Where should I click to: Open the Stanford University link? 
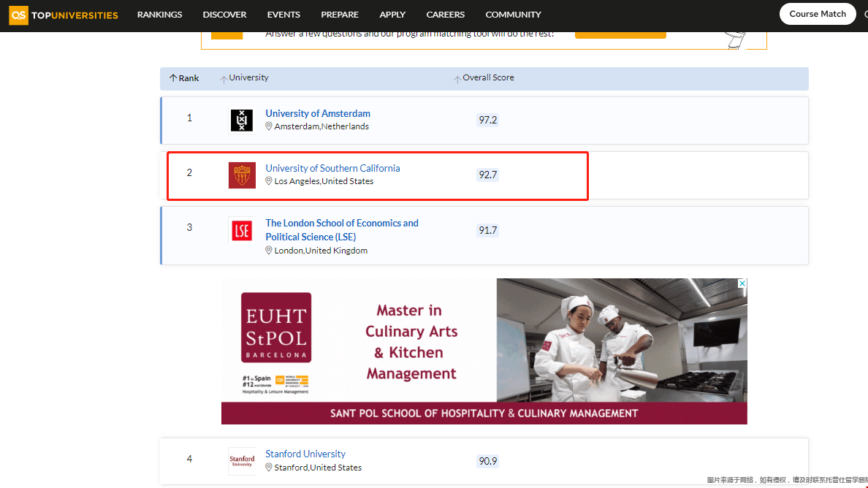tap(305, 454)
